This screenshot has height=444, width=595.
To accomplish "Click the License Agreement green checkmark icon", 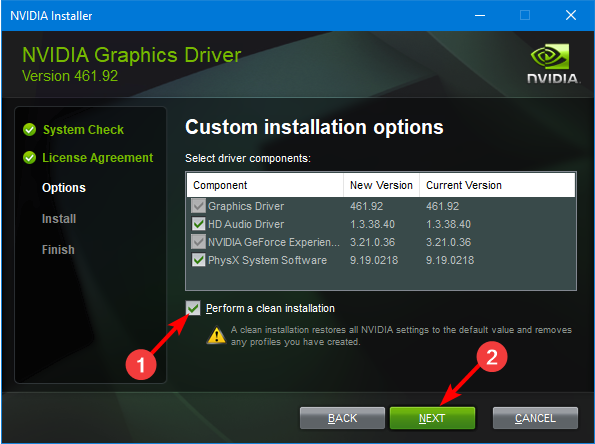I will tap(30, 157).
